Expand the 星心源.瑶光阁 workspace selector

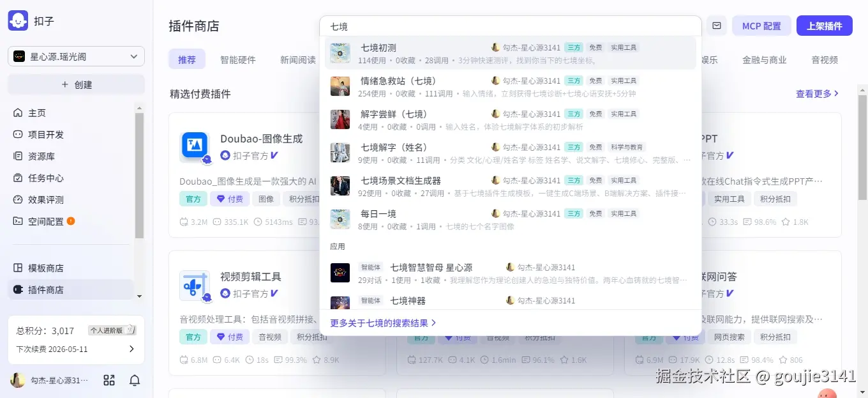(x=75, y=56)
